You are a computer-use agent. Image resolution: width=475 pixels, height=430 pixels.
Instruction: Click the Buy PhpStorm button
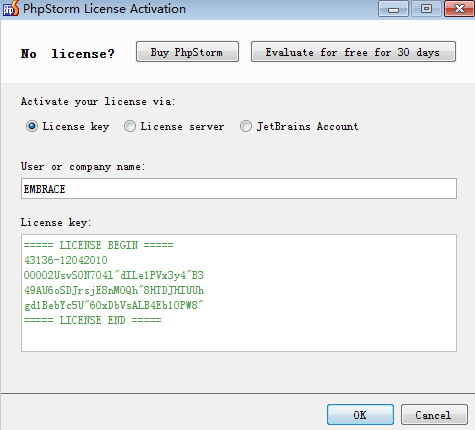pos(187,52)
